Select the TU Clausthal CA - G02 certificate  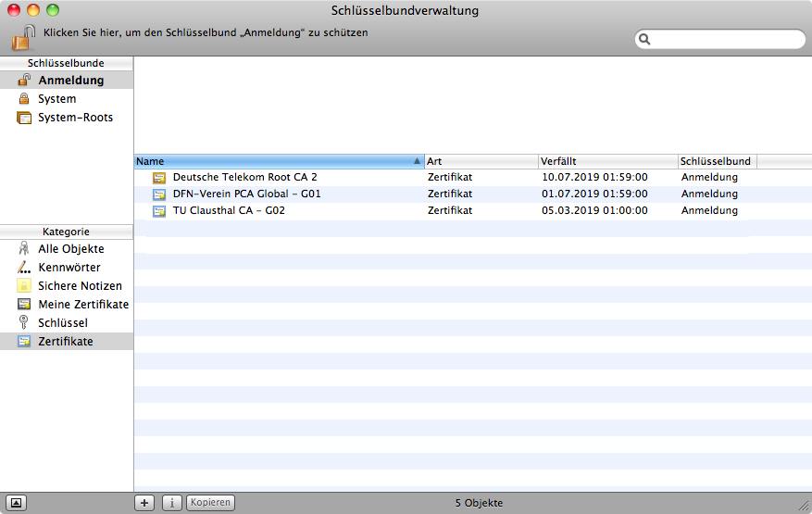click(x=229, y=210)
